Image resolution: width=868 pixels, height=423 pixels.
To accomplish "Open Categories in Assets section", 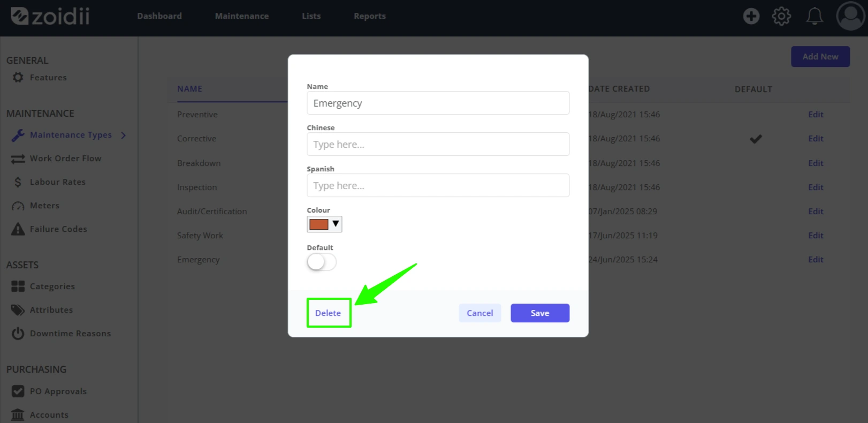I will 52,286.
